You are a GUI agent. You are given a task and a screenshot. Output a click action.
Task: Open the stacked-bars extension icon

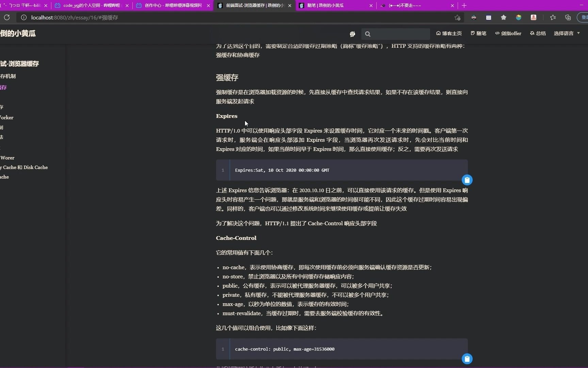[x=489, y=17]
